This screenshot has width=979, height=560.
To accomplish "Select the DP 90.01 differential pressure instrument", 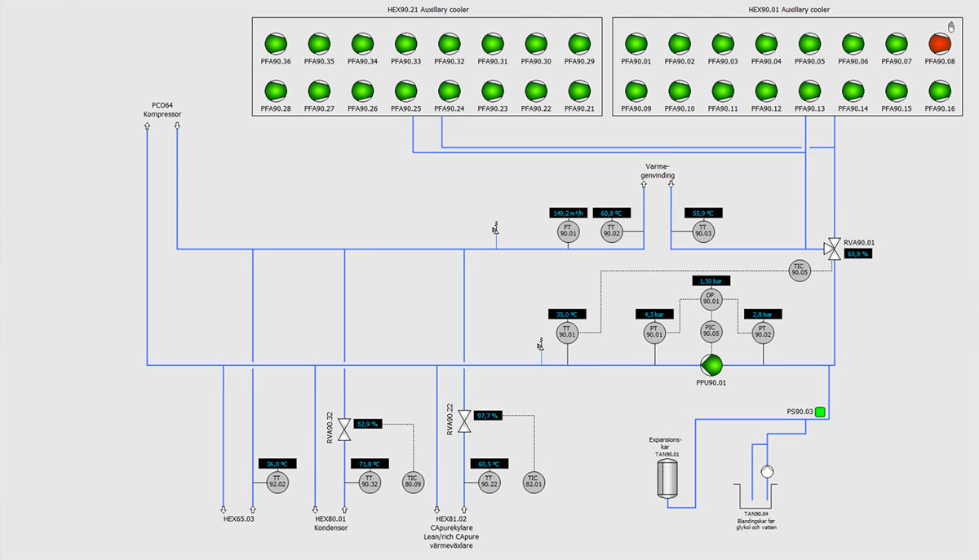I will coord(710,298).
